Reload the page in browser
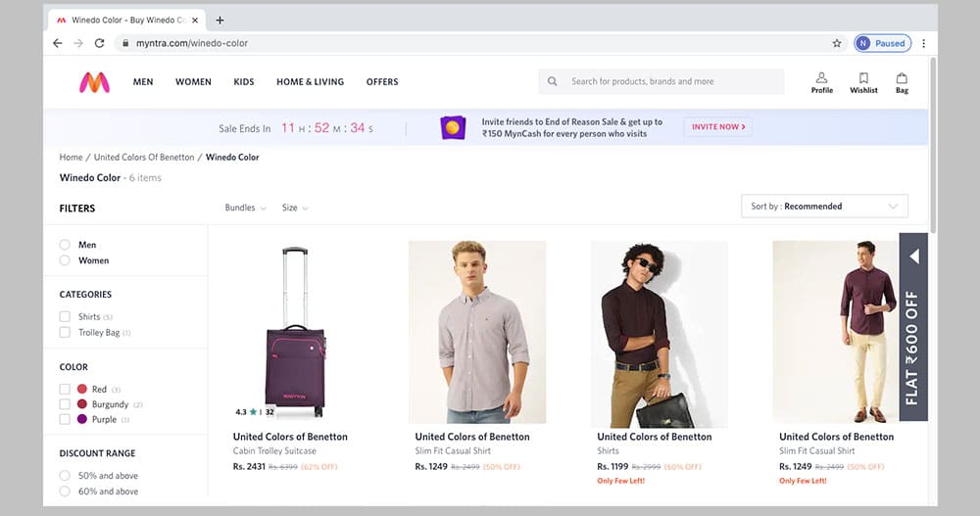 point(99,43)
